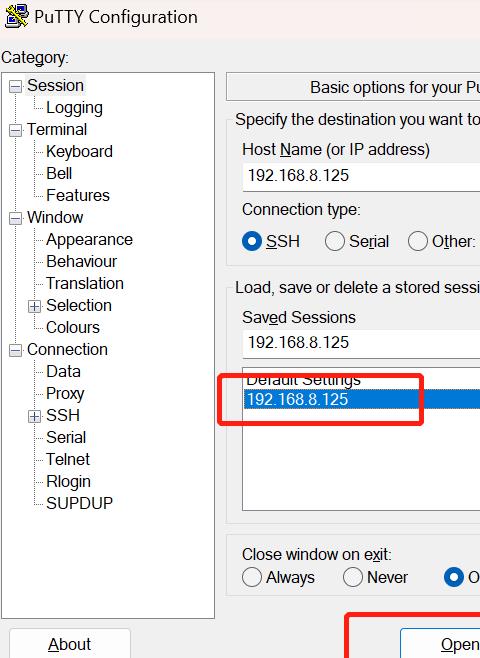Click the Host Name input field

[361, 176]
